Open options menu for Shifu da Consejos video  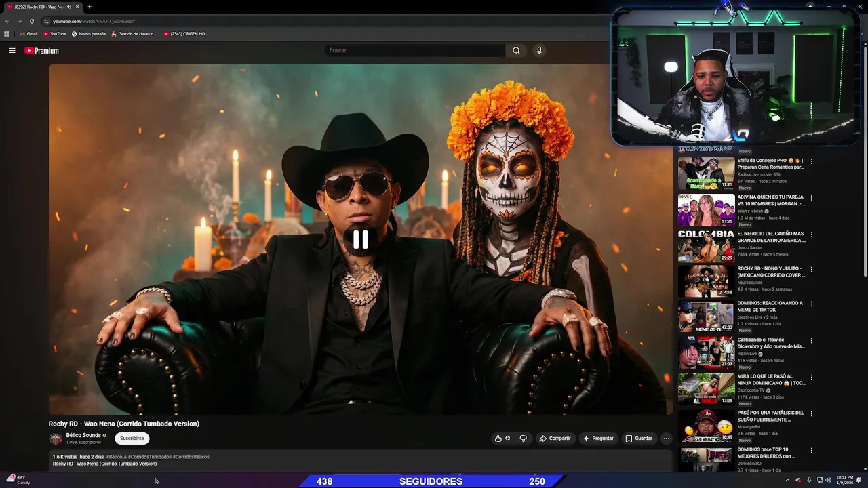[811, 161]
